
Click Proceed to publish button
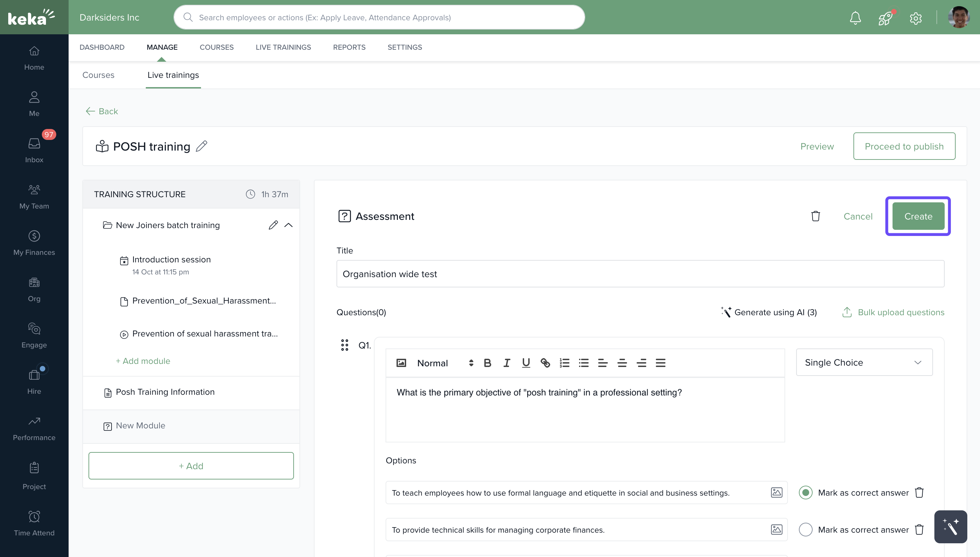(904, 146)
